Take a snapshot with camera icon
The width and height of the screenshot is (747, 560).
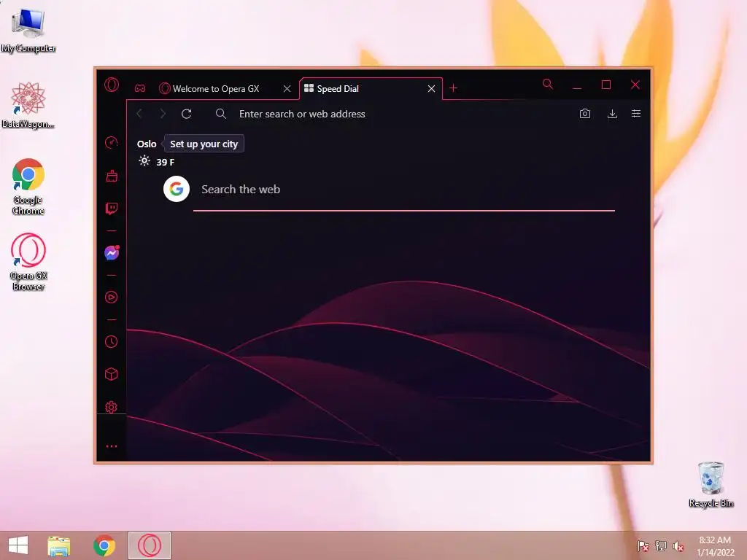pos(585,114)
